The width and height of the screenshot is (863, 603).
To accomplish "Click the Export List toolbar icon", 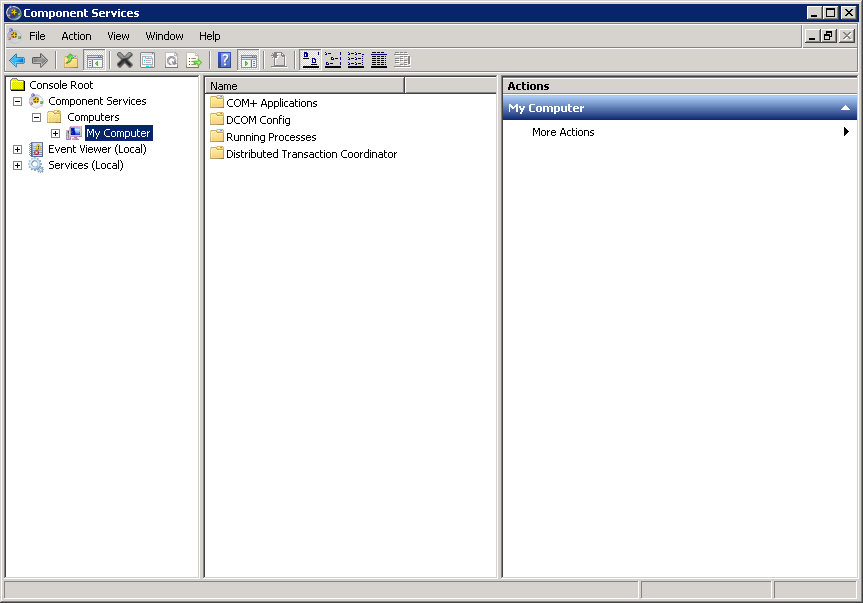I will click(x=194, y=60).
